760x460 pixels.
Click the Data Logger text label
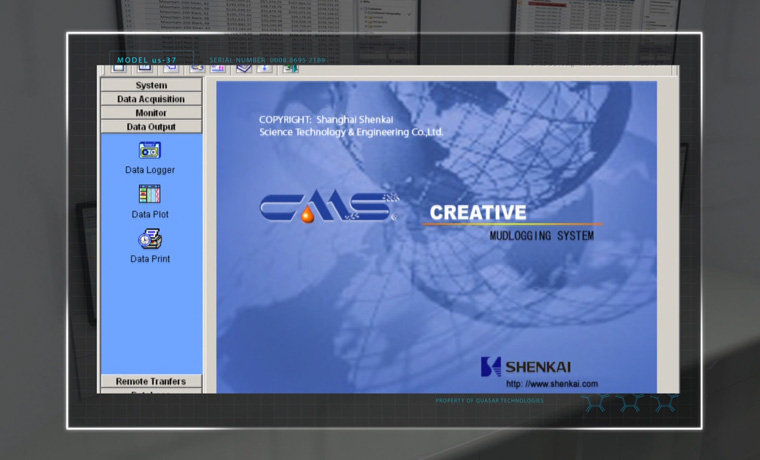point(150,170)
